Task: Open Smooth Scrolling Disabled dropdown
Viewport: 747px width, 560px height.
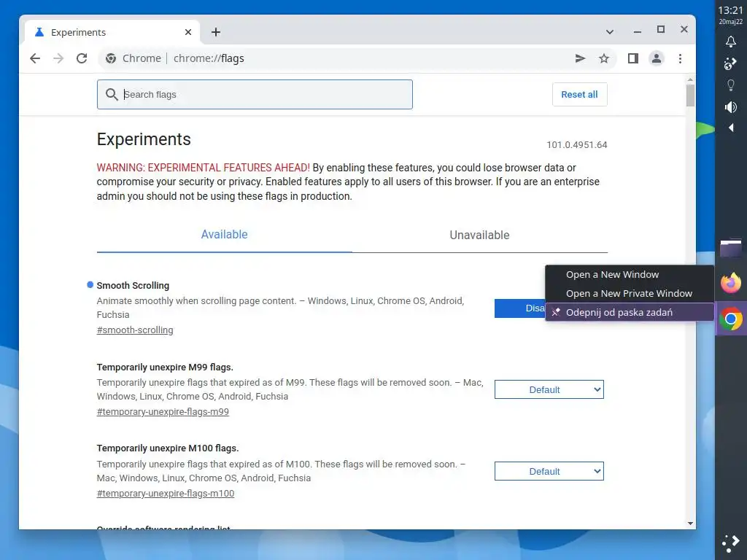Action: click(x=520, y=308)
